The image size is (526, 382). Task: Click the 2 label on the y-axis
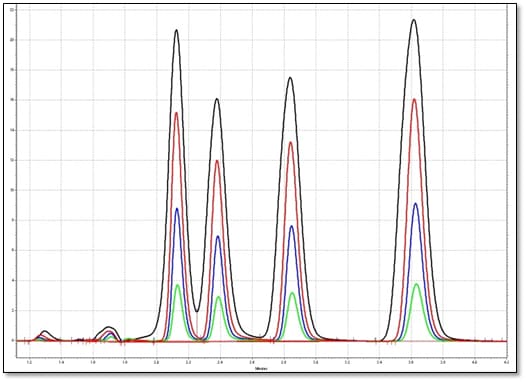[13, 310]
